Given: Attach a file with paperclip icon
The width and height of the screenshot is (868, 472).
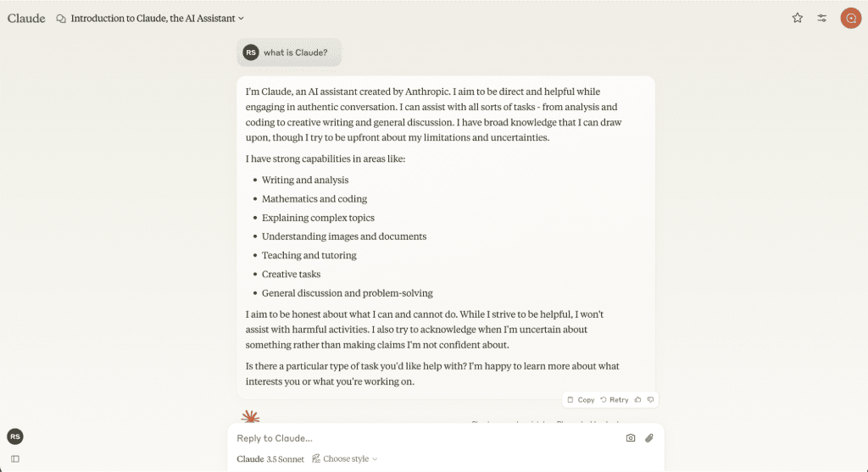Looking at the screenshot, I should [649, 438].
